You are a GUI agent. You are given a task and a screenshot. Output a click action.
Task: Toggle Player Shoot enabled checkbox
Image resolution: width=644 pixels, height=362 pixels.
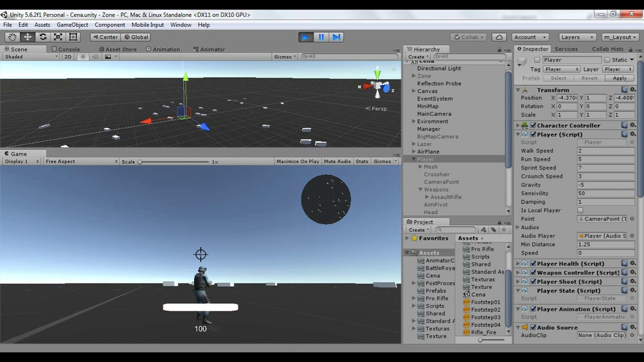(533, 282)
